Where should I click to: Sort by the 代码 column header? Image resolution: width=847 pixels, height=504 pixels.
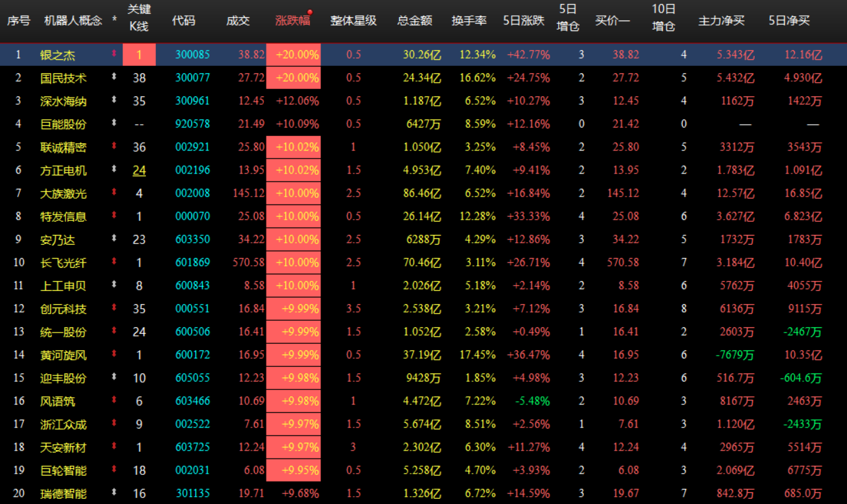pyautogui.click(x=183, y=20)
